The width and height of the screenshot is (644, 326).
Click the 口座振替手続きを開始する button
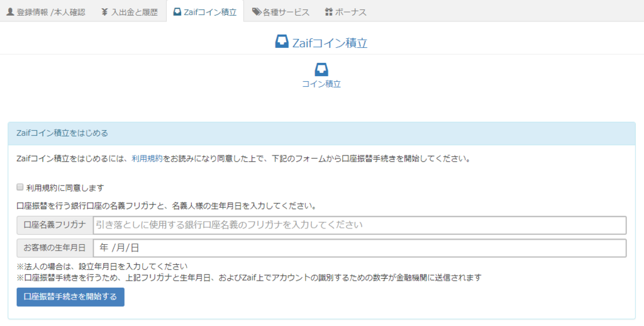click(x=70, y=297)
